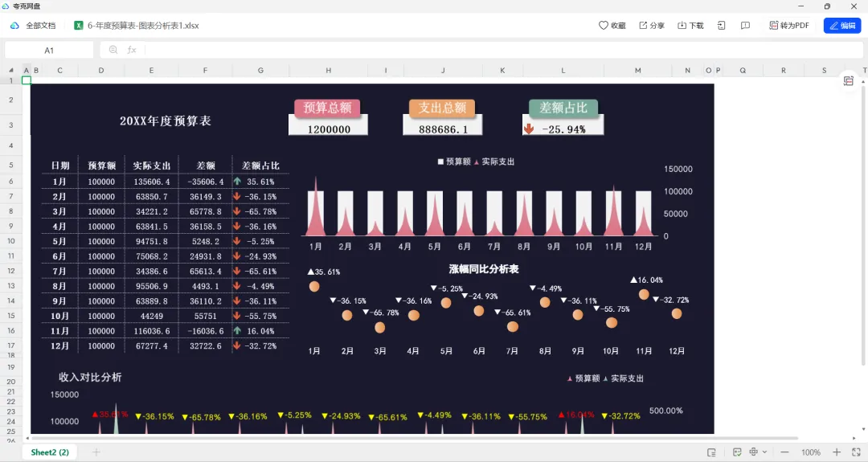Image resolution: width=868 pixels, height=462 pixels.
Task: Click the 下载 download icon
Action: click(x=682, y=26)
